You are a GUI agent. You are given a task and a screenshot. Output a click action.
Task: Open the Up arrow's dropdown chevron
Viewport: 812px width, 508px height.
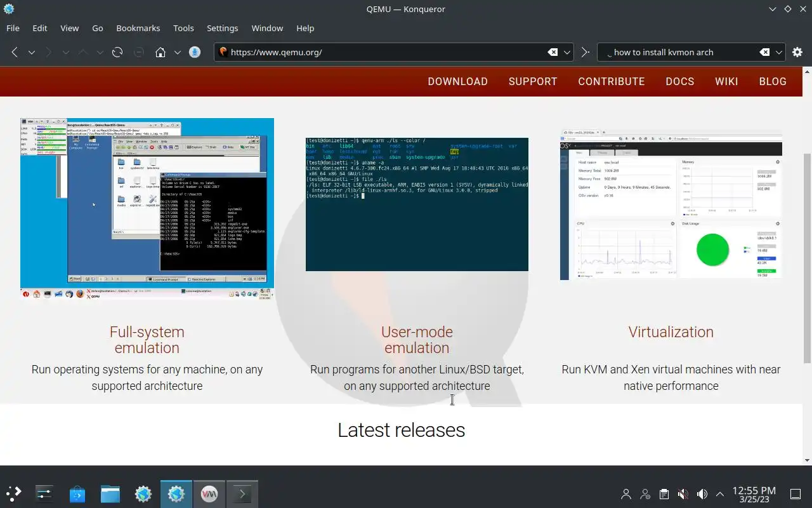[x=100, y=52]
